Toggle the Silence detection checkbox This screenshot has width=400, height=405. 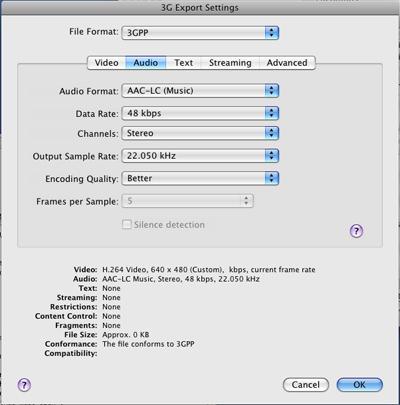pyautogui.click(x=127, y=224)
